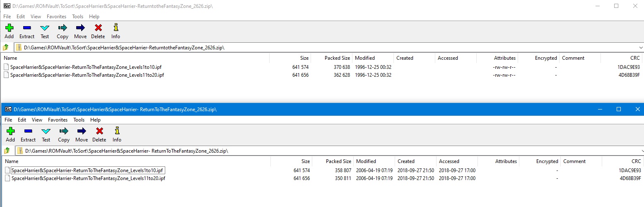
Task: Open Edit menu in top window
Action: pos(21,17)
